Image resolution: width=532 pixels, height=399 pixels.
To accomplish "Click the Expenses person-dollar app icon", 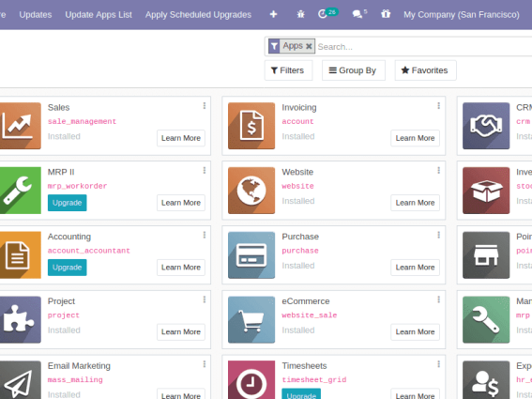I will click(486, 380).
